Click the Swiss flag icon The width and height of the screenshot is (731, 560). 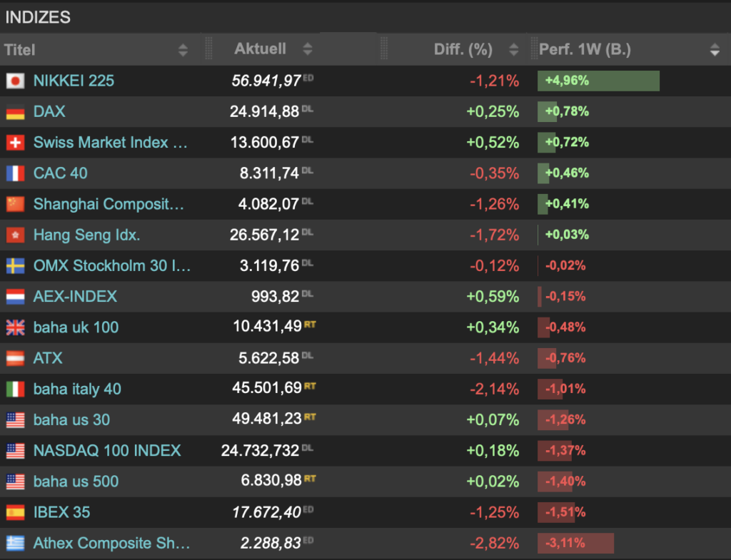(15, 143)
